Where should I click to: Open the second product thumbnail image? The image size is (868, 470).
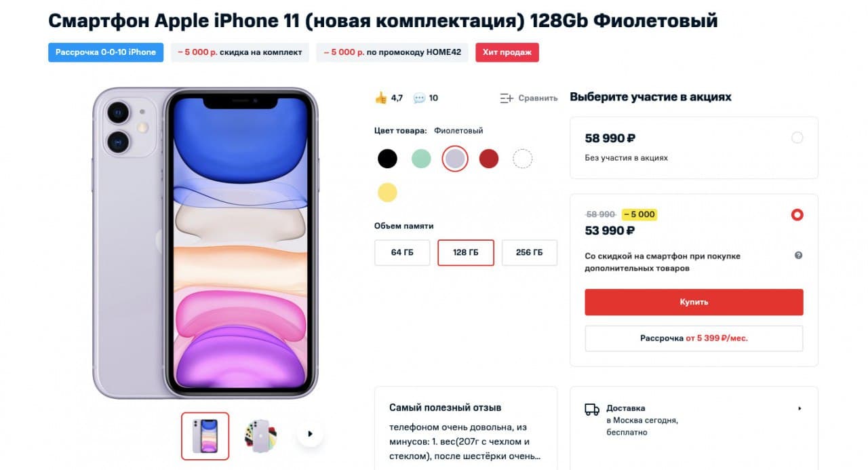(x=260, y=436)
